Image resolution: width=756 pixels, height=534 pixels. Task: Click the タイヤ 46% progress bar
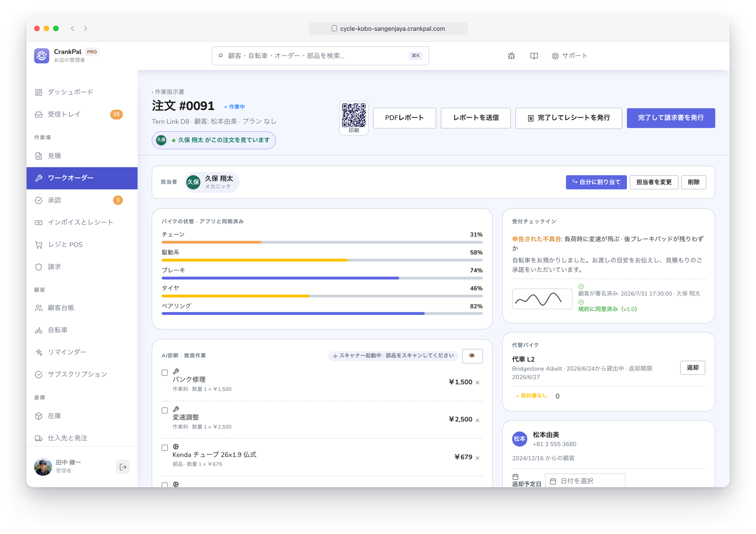[322, 296]
